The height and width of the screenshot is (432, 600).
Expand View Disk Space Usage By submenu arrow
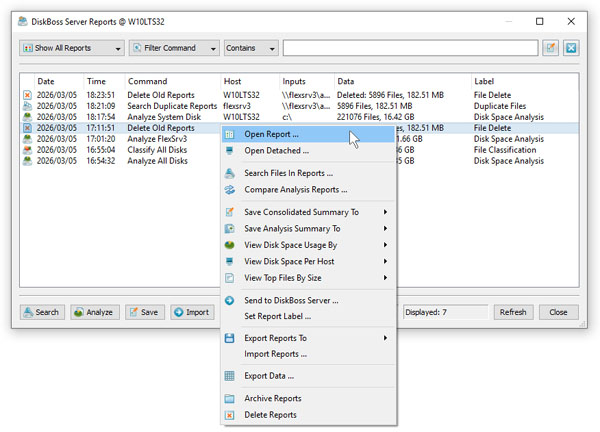pyautogui.click(x=385, y=245)
